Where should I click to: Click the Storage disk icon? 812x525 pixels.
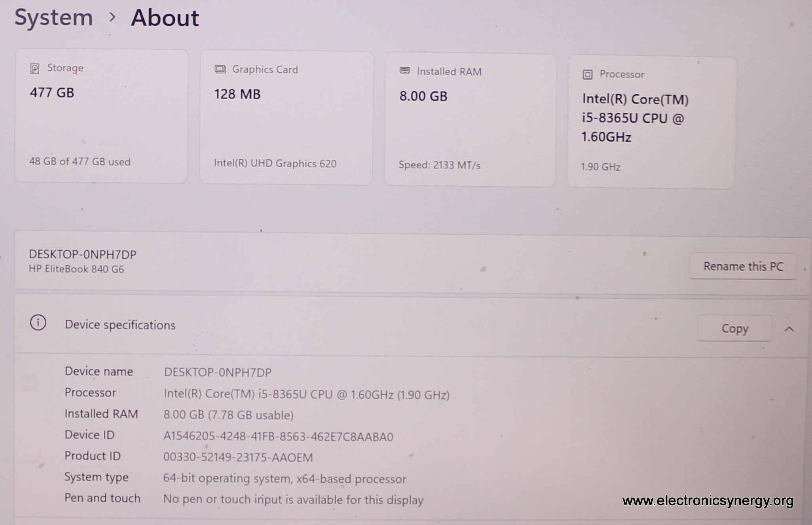tap(35, 68)
